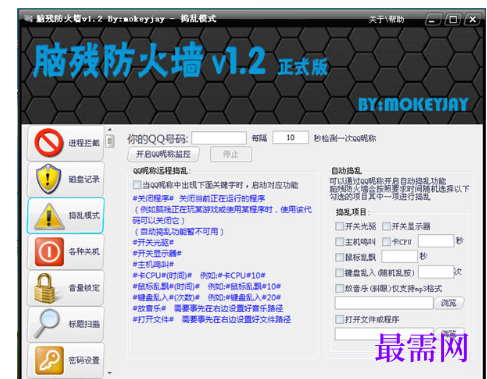Click the #开关光驱# keyword text
The width and height of the screenshot is (487, 379).
(x=153, y=243)
